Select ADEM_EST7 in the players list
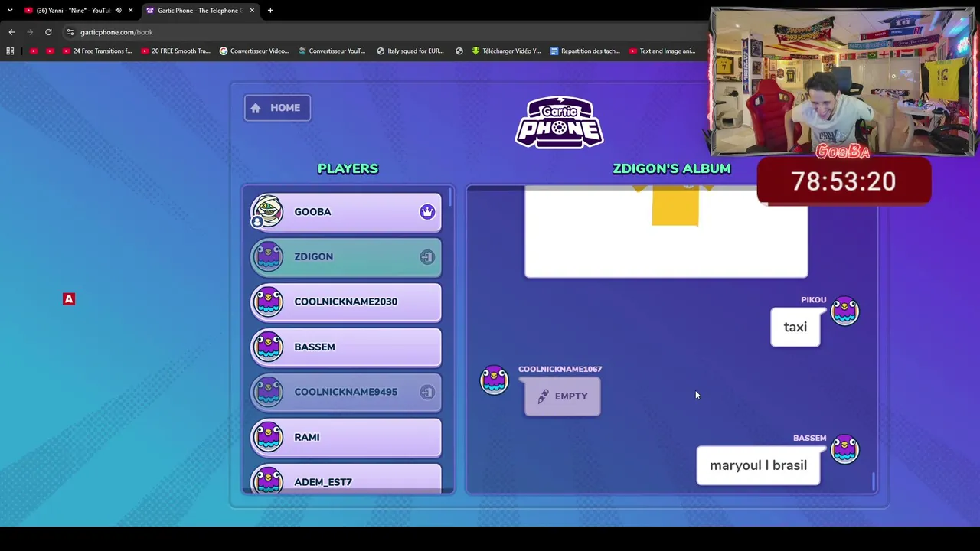Viewport: 980px width, 551px height. tap(346, 478)
